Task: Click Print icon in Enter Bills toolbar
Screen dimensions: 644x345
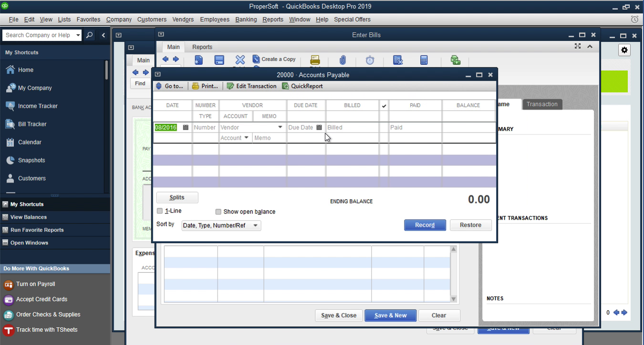Action: [315, 60]
